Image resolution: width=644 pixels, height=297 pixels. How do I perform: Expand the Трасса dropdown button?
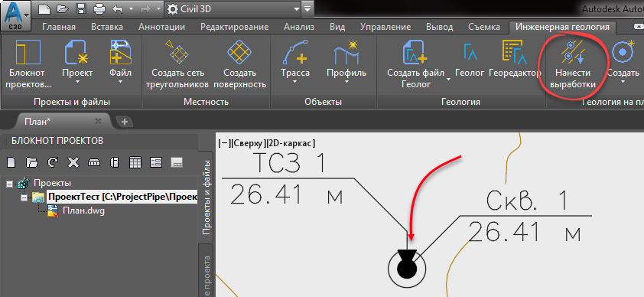[295, 82]
